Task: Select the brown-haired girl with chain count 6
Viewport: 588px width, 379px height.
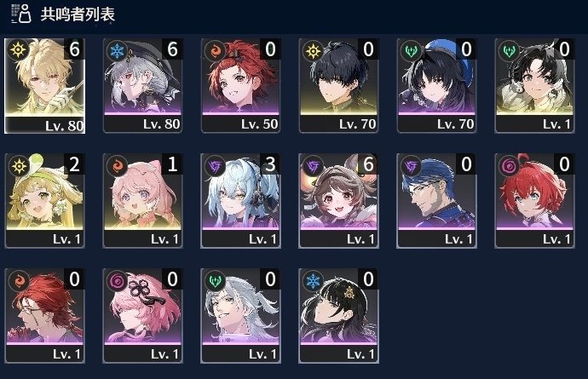Action: [x=338, y=200]
